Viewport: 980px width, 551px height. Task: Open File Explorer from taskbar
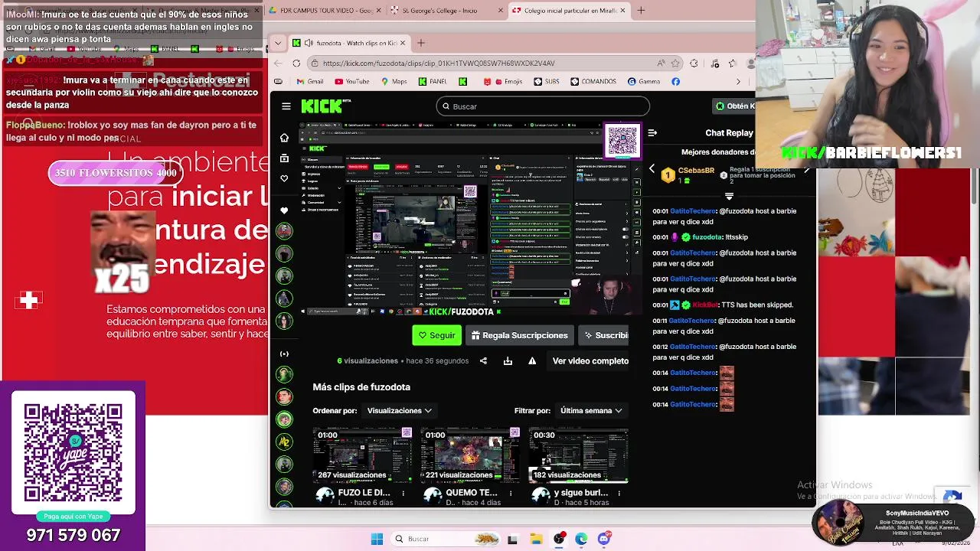tap(536, 539)
